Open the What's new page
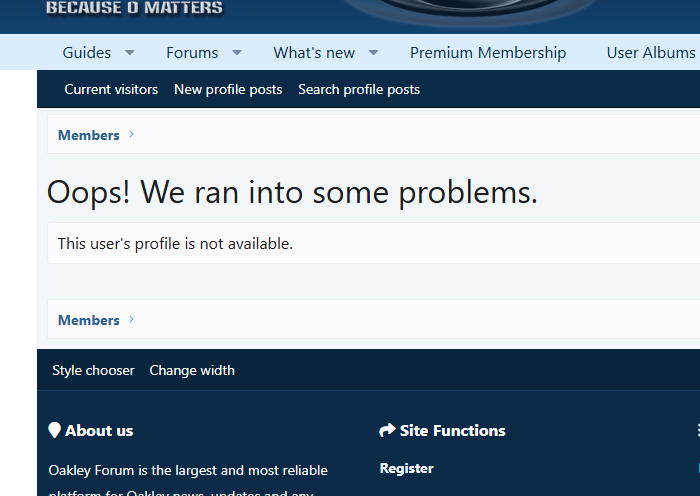This screenshot has height=496, width=700. [314, 53]
